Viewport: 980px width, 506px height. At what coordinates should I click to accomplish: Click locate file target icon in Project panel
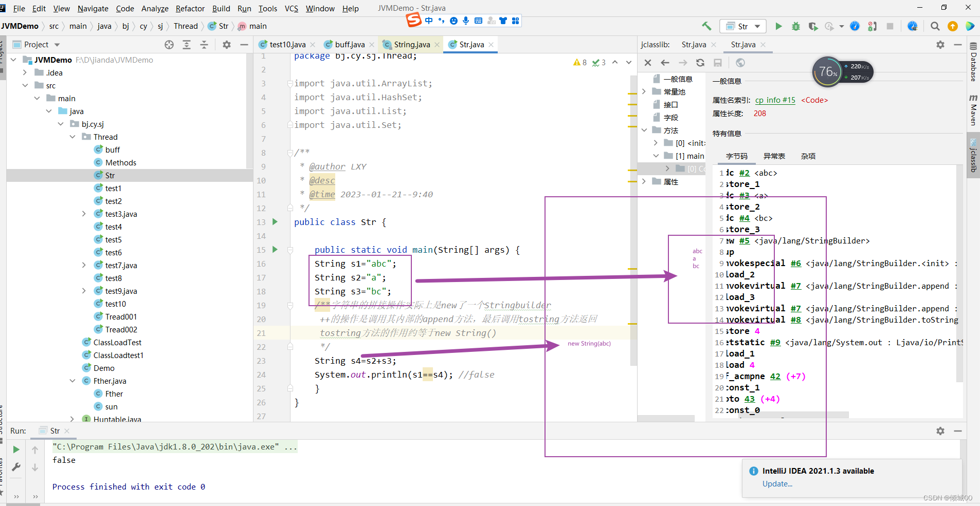tap(169, 45)
